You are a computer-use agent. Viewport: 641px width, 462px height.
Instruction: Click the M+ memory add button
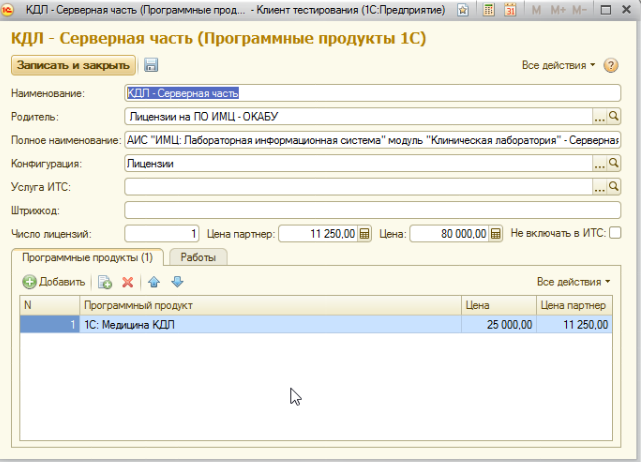coord(558,10)
